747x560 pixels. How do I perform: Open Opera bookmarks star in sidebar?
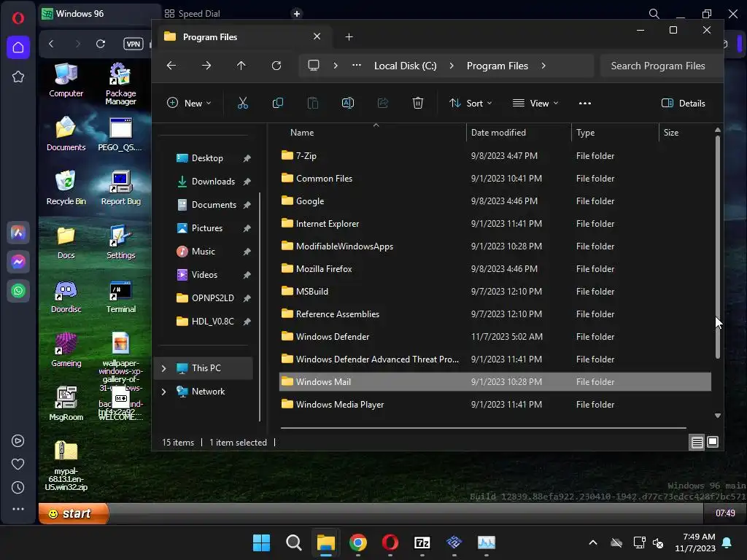18,77
